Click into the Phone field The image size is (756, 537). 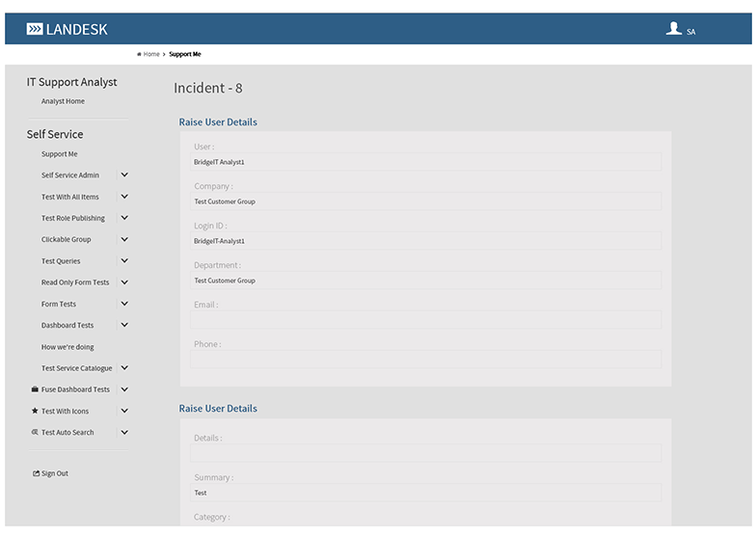click(425, 360)
